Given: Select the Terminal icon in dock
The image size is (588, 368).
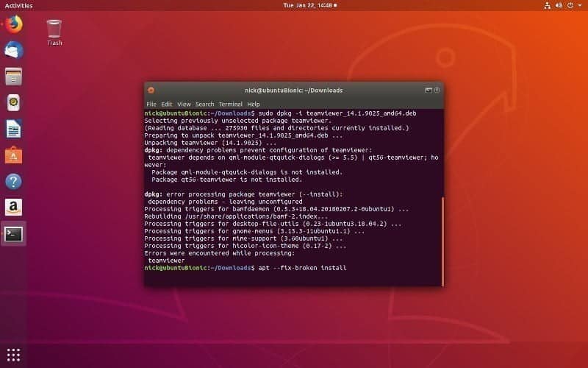Looking at the screenshot, I should coord(13,234).
